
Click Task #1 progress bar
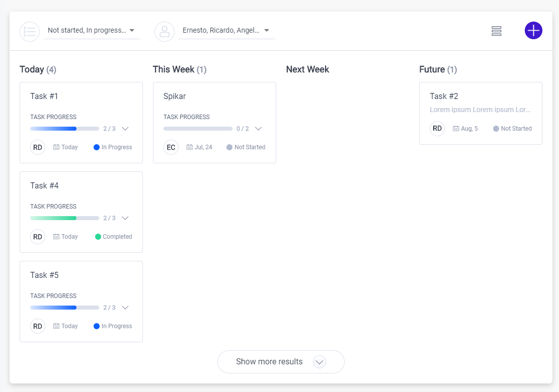(x=64, y=129)
